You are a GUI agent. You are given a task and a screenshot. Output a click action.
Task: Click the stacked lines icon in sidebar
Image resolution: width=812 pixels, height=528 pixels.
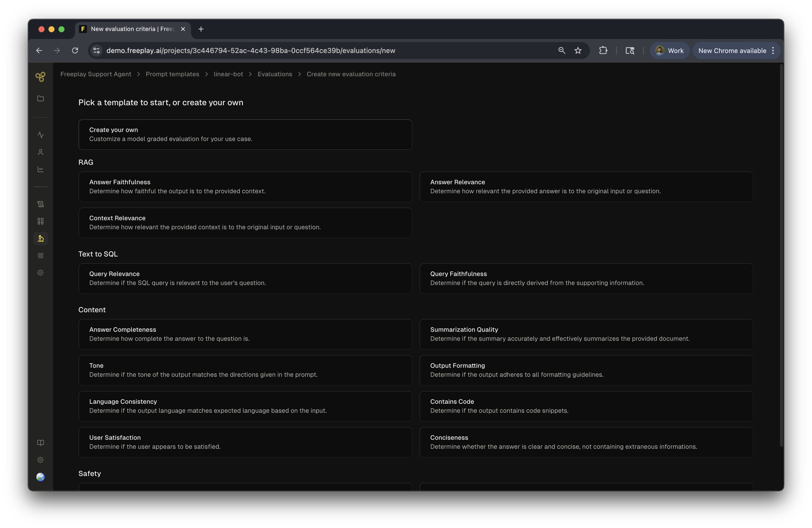coord(40,255)
